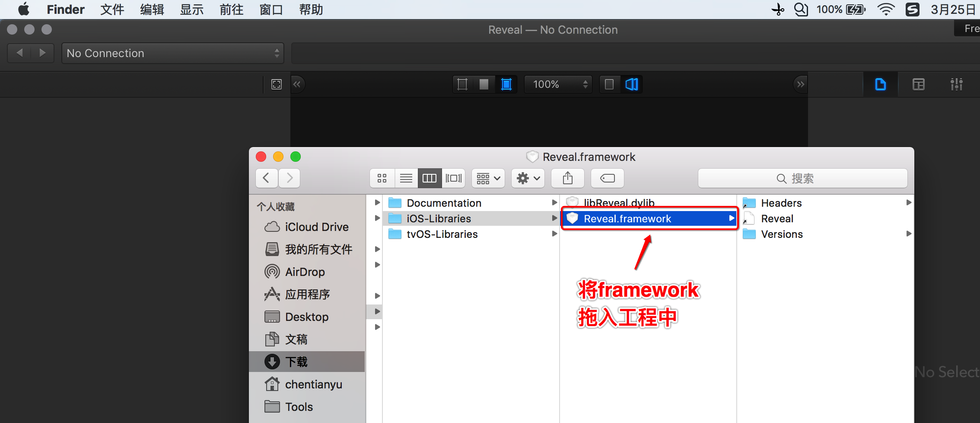Screen dimensions: 980x423
Task: Switch Finder to column view
Action: [x=430, y=178]
